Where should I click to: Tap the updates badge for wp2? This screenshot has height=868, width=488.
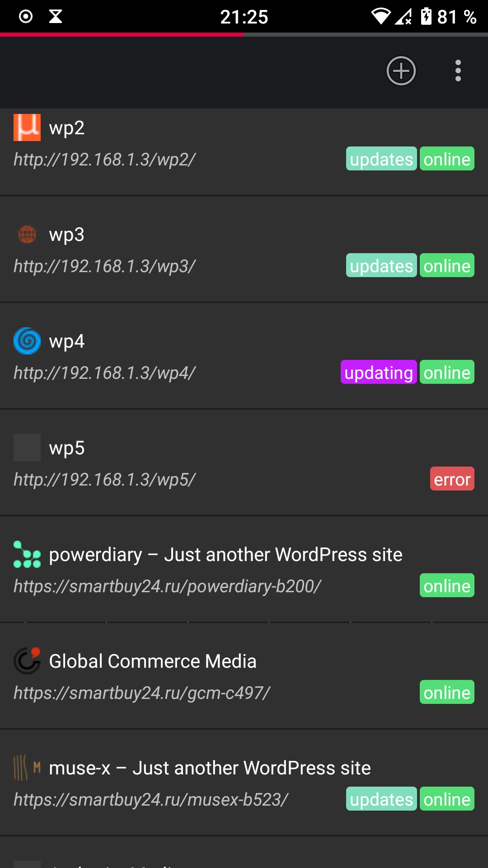coord(381,159)
